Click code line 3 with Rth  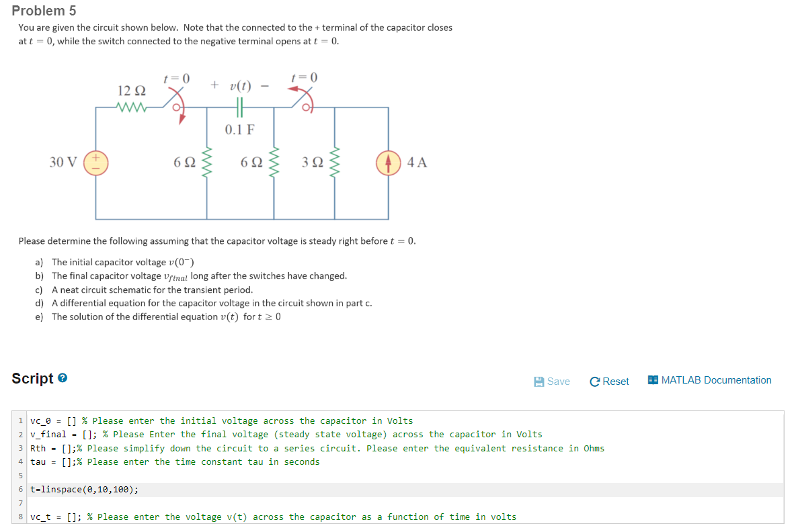point(405,449)
